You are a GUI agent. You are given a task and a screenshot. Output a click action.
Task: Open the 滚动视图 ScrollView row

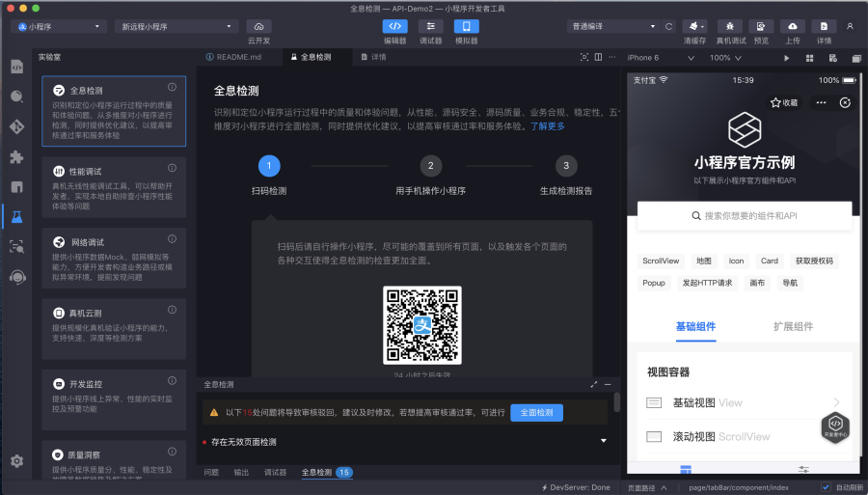pyautogui.click(x=745, y=437)
